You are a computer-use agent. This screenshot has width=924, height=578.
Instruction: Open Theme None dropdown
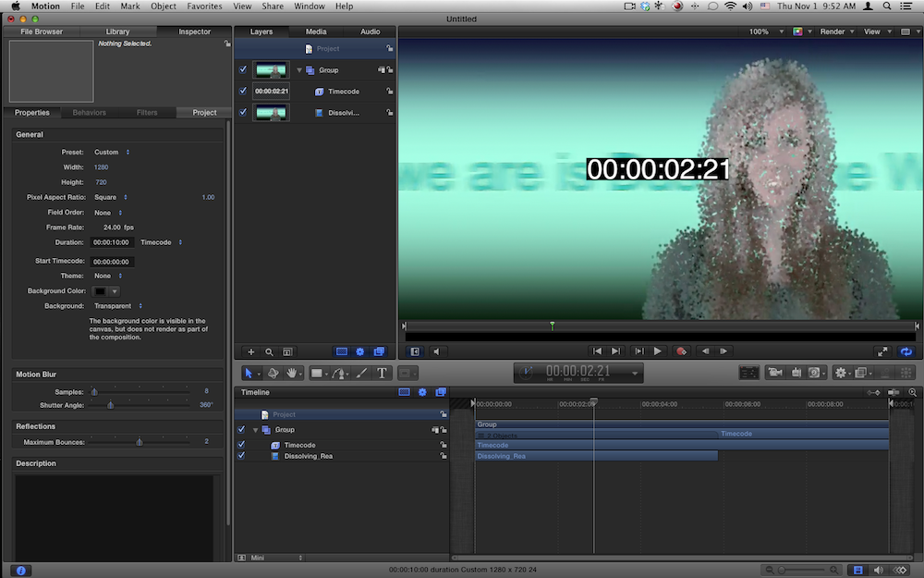108,276
